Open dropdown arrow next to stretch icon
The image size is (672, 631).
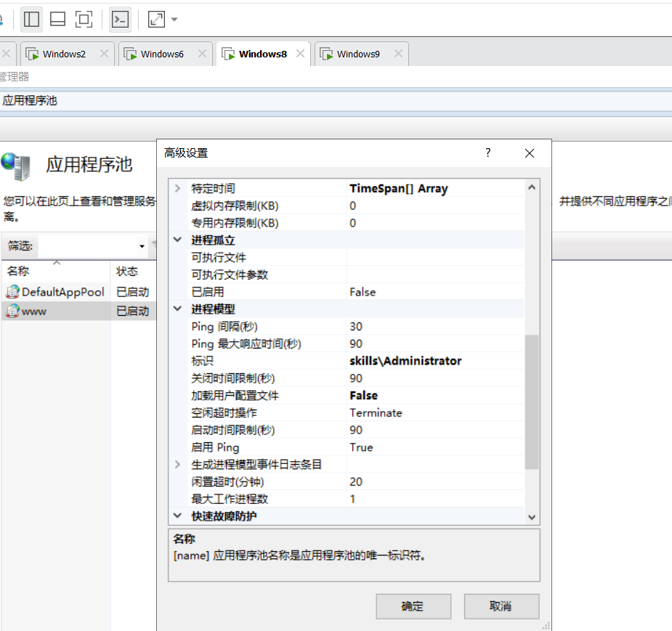pyautogui.click(x=174, y=20)
